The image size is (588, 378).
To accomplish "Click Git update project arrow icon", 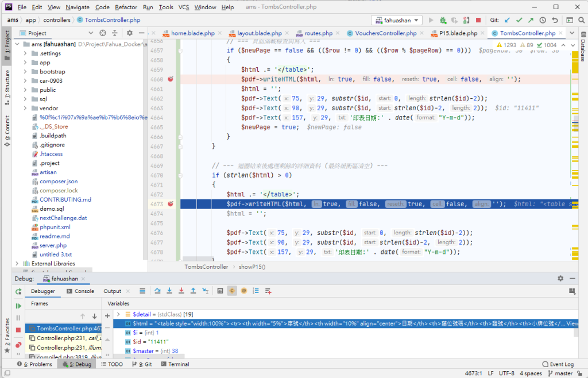I will [x=507, y=20].
